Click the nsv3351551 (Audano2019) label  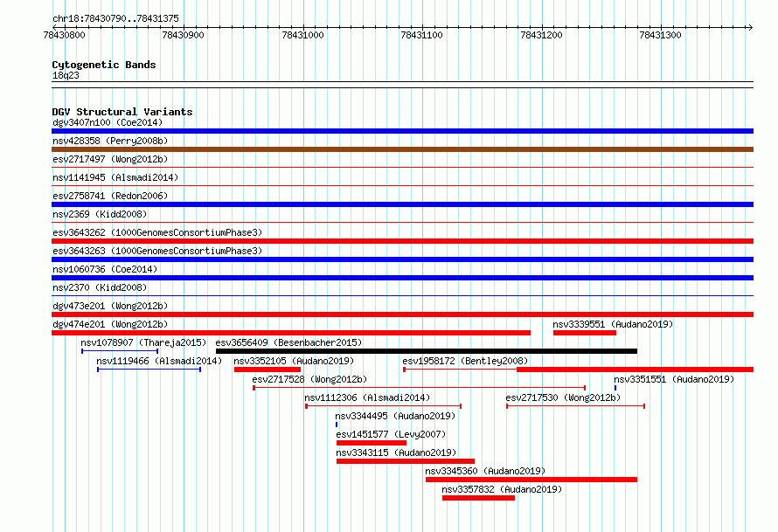click(674, 379)
